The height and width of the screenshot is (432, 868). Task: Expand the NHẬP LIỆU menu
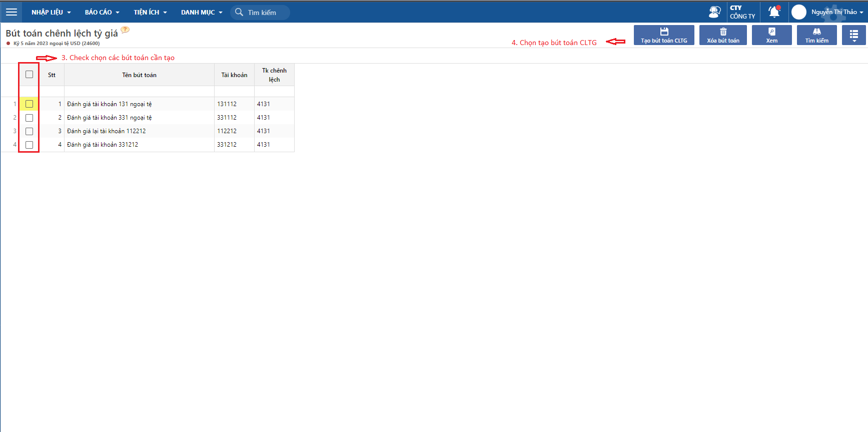click(x=51, y=12)
